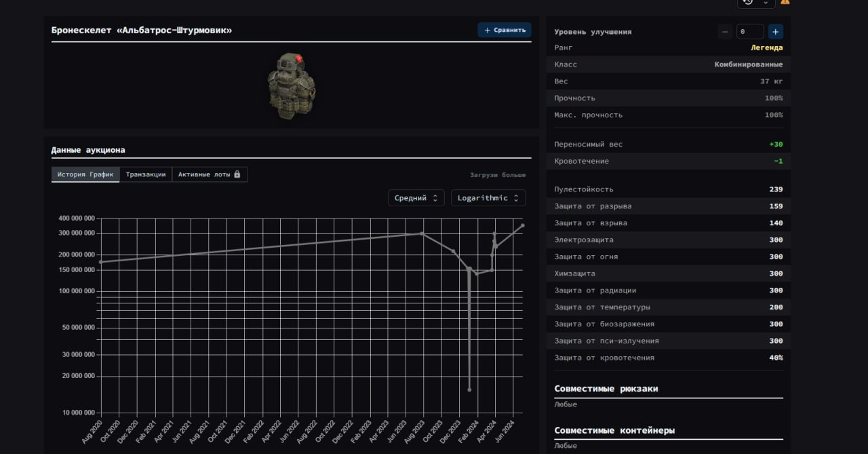Click the orange warning triangle icon
Viewport: 868px width, 454px height.
pos(785,2)
